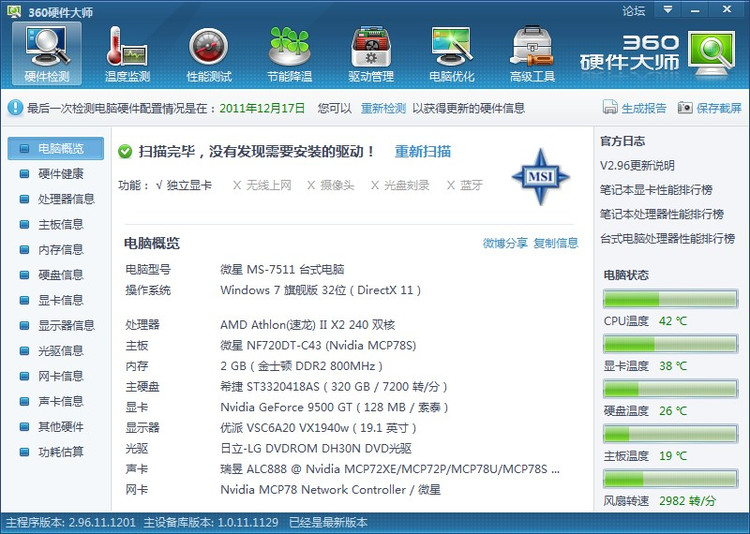Open 高级工具 advanced toolbox
Image resolution: width=750 pixels, height=534 pixels.
point(532,54)
